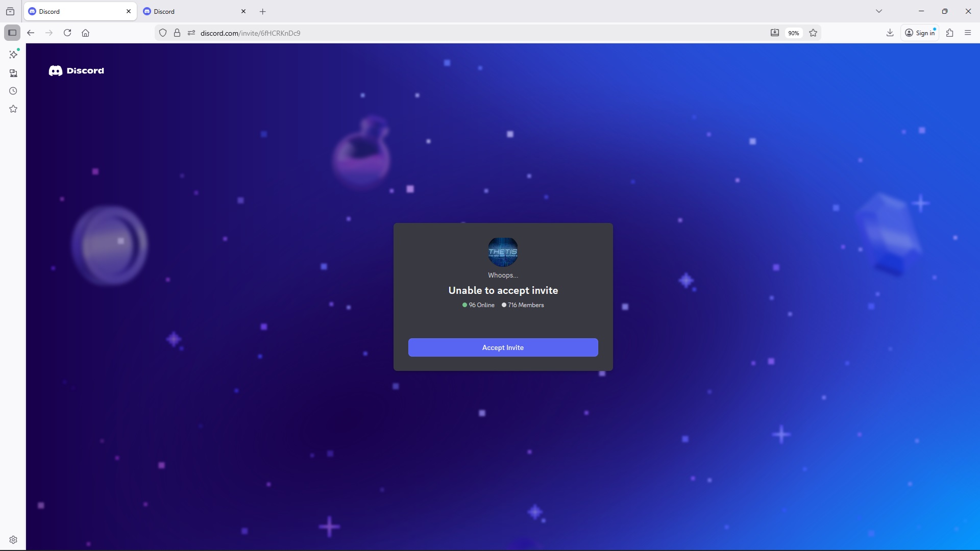Reload the current page
This screenshot has height=551, width=980.
67,33
